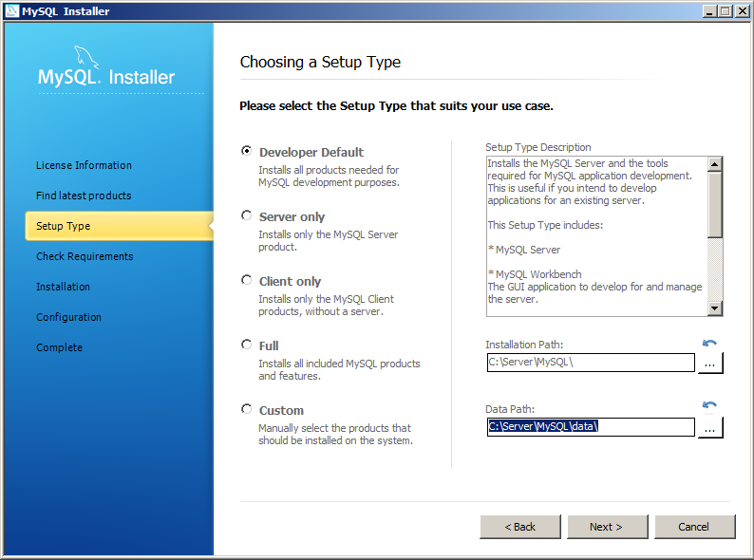Open Complete step in sidebar
754x560 pixels.
click(59, 347)
